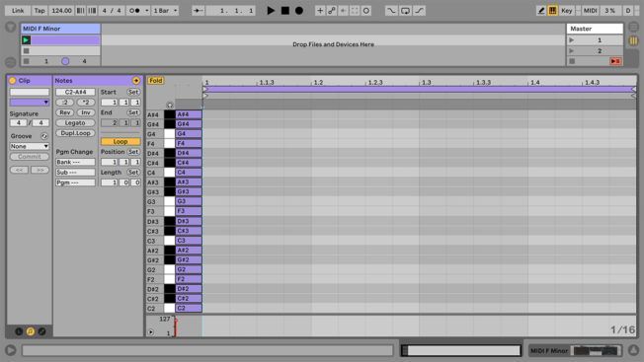Open Key map mode
The width and height of the screenshot is (644, 362).
pyautogui.click(x=566, y=11)
